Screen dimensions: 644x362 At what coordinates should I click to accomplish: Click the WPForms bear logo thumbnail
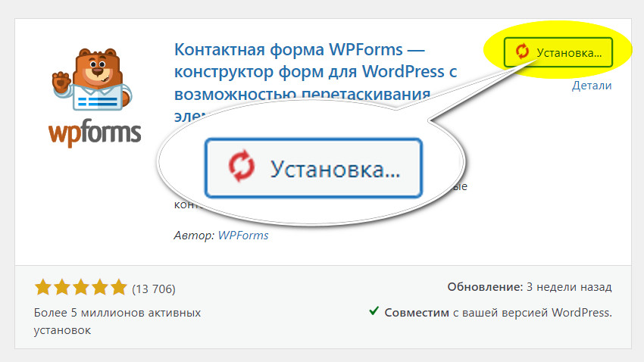coord(95,97)
